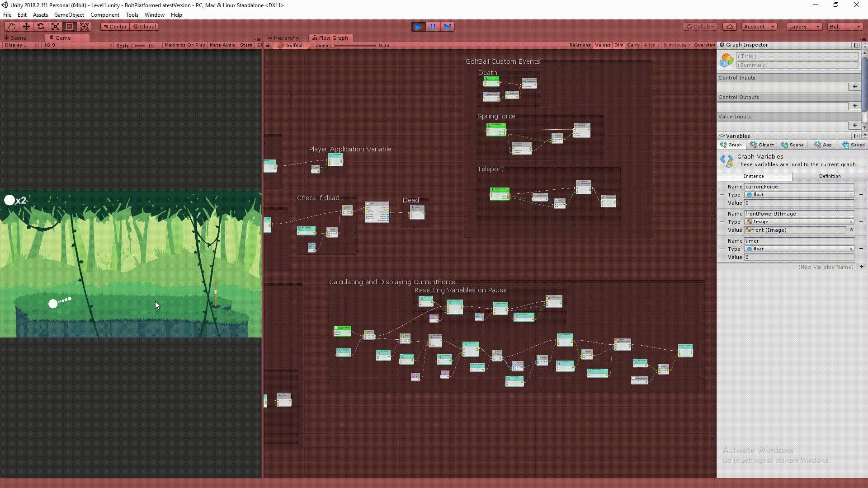Select the Rotate tool icon
The height and width of the screenshot is (488, 868).
pyautogui.click(x=41, y=27)
